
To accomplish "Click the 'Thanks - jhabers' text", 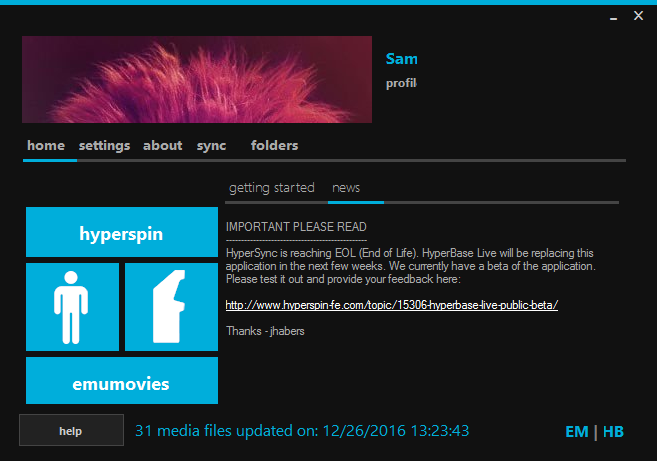I will [x=265, y=331].
